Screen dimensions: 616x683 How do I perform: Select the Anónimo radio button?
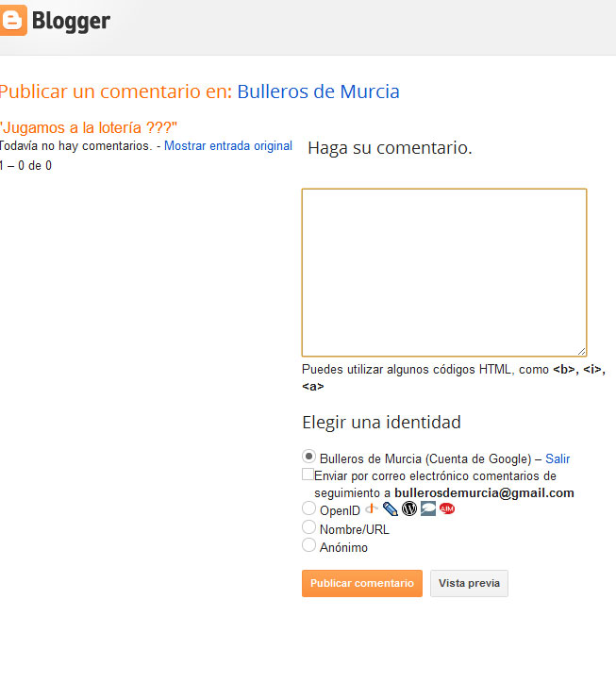coord(308,545)
